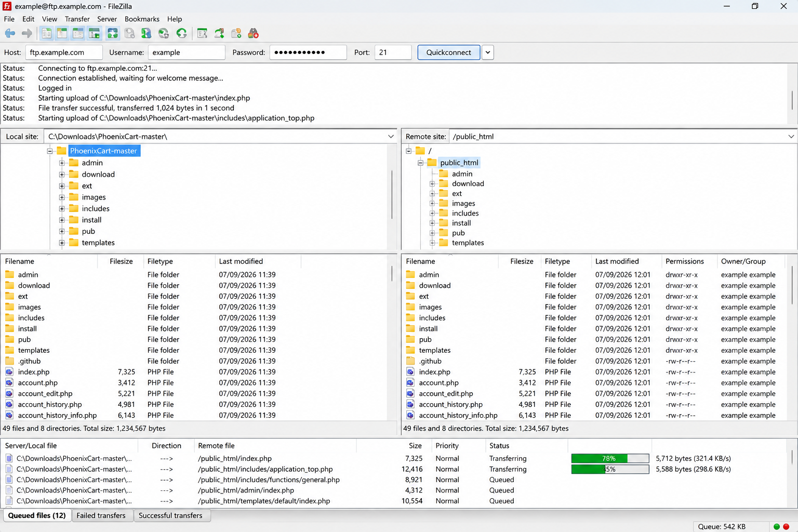The width and height of the screenshot is (798, 532).
Task: Click the Password input field
Action: [308, 52]
